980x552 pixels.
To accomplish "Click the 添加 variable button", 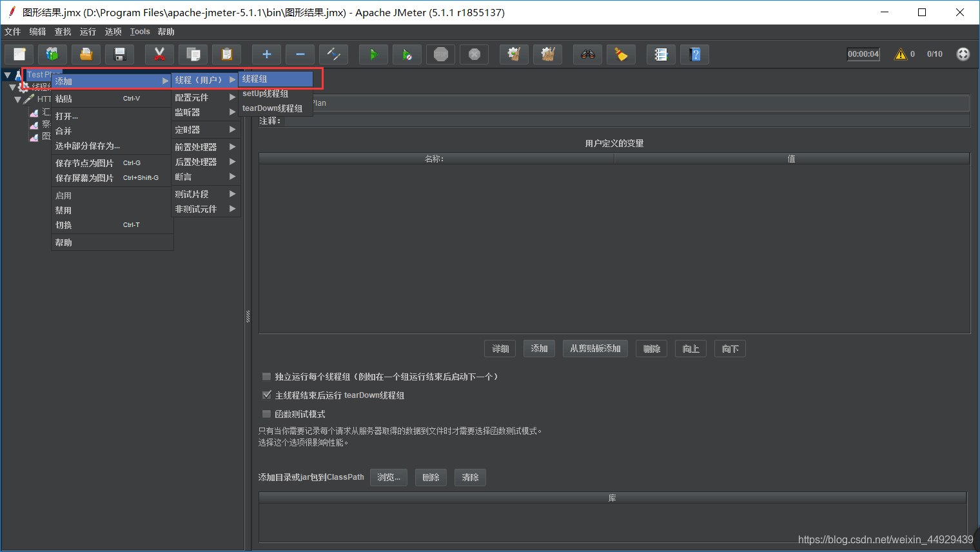I will coord(539,349).
